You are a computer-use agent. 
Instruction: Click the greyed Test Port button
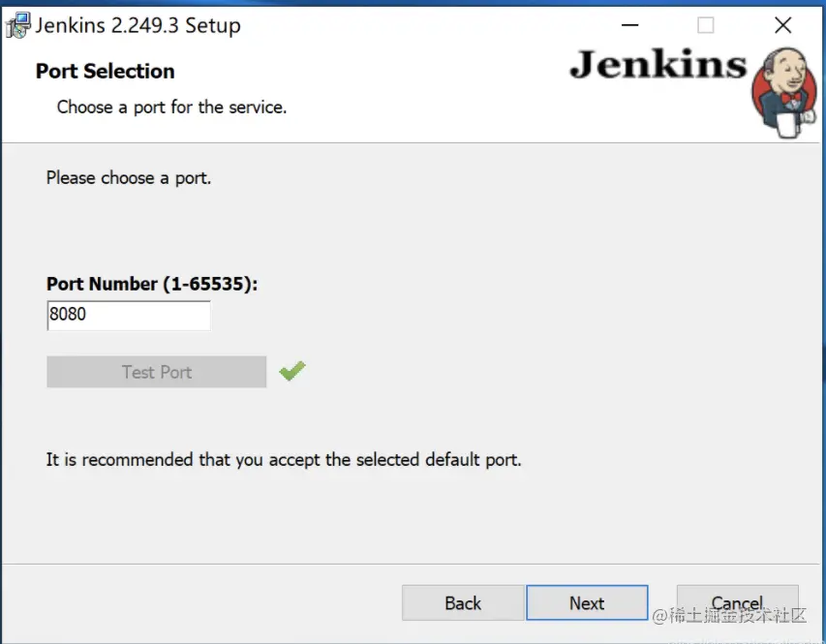coord(157,372)
